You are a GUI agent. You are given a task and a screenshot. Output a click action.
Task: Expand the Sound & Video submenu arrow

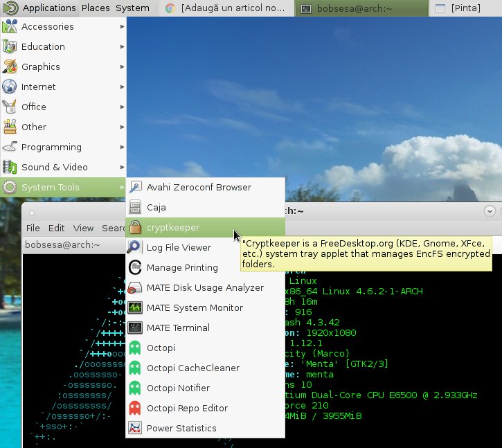tap(122, 167)
